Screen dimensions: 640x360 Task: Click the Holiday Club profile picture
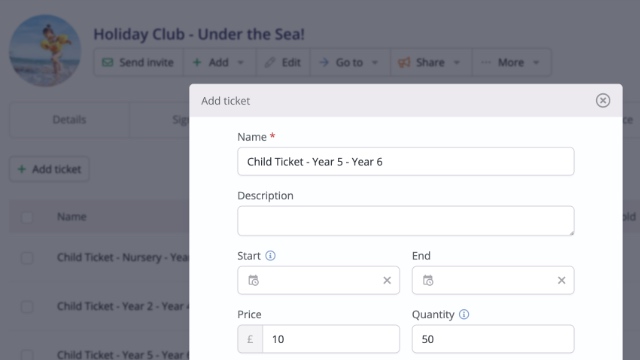pos(45,51)
